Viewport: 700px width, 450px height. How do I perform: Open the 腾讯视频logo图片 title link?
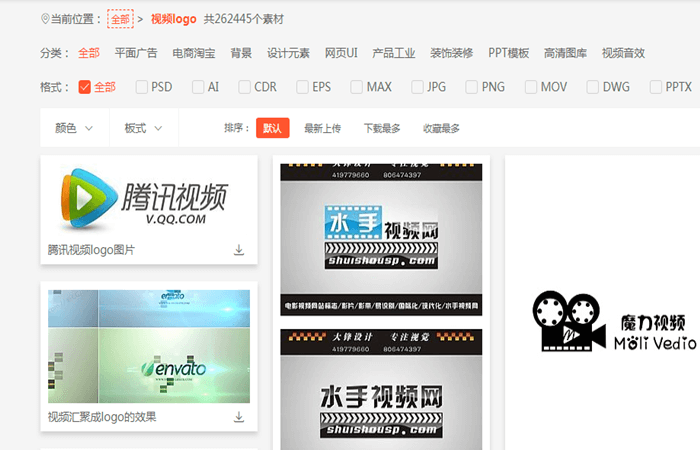[x=91, y=250]
